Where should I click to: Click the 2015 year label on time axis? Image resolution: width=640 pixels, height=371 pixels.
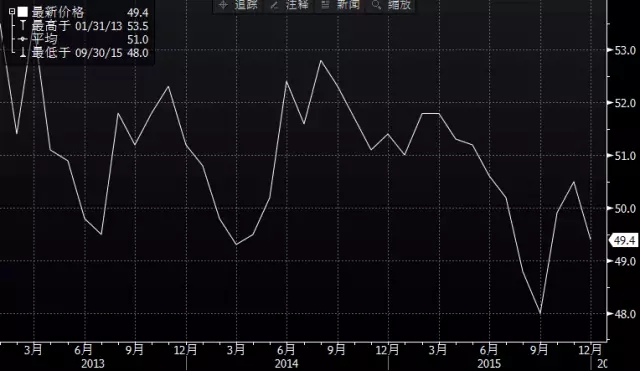[x=489, y=363]
